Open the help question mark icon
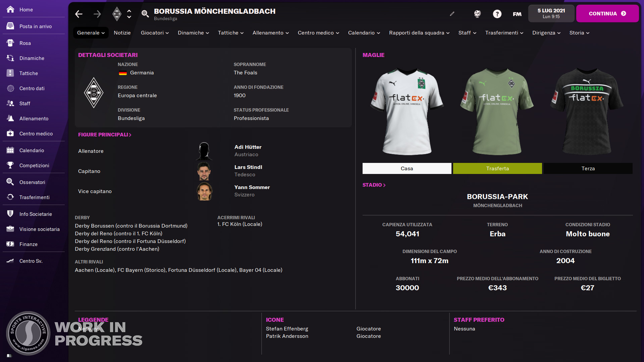Image resolution: width=644 pixels, height=362 pixels. click(x=497, y=14)
